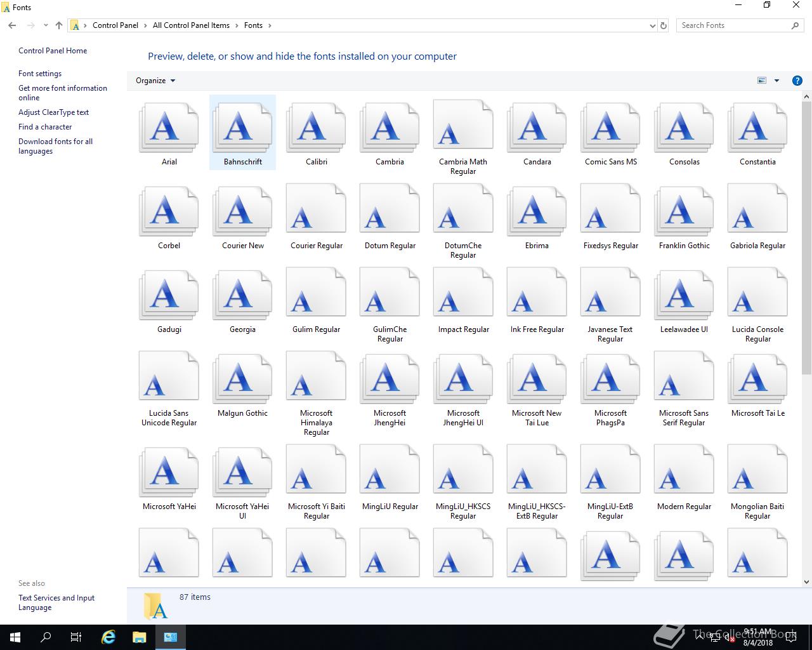Image resolution: width=812 pixels, height=650 pixels.
Task: Select the Gadugi font icon
Action: [169, 294]
